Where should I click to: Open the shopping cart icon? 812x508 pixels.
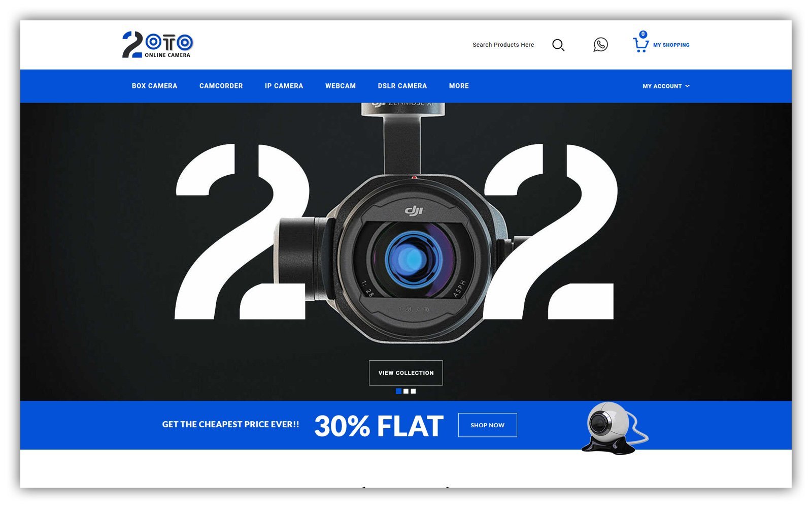(x=640, y=46)
